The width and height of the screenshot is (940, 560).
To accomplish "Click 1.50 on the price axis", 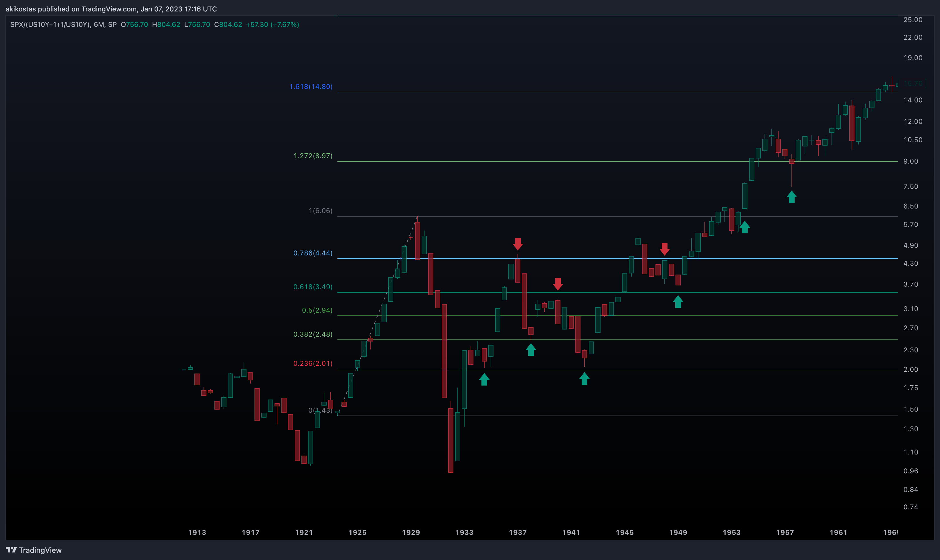I will [911, 410].
